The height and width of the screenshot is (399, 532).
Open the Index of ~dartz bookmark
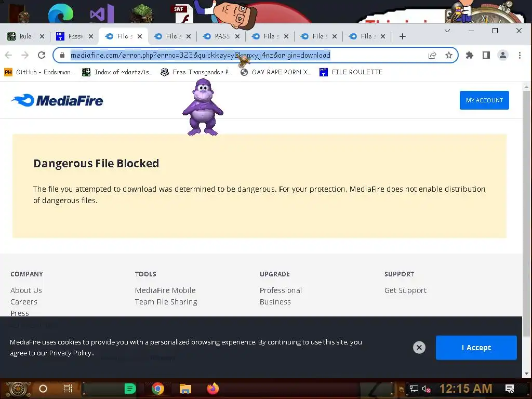click(117, 72)
